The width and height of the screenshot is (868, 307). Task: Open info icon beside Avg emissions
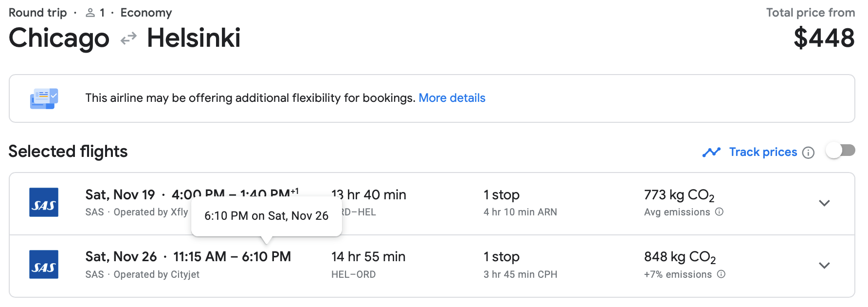(x=719, y=212)
